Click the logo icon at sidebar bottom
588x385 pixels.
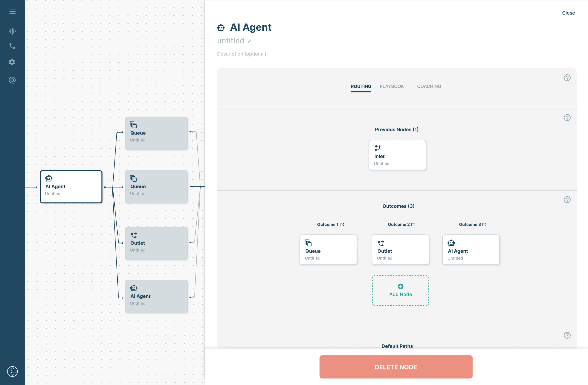(12, 371)
